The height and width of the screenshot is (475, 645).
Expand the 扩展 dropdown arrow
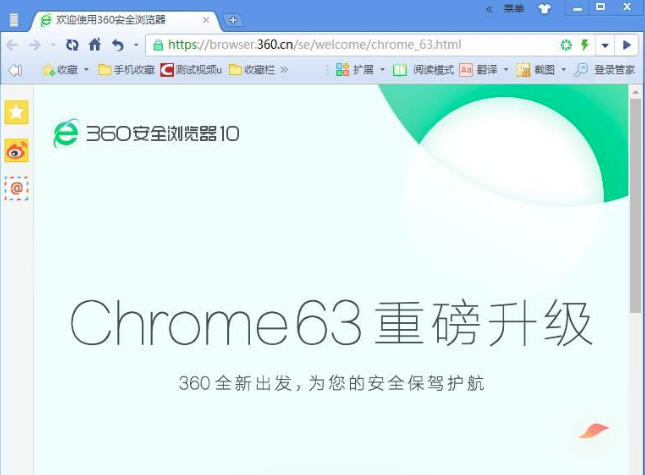382,70
